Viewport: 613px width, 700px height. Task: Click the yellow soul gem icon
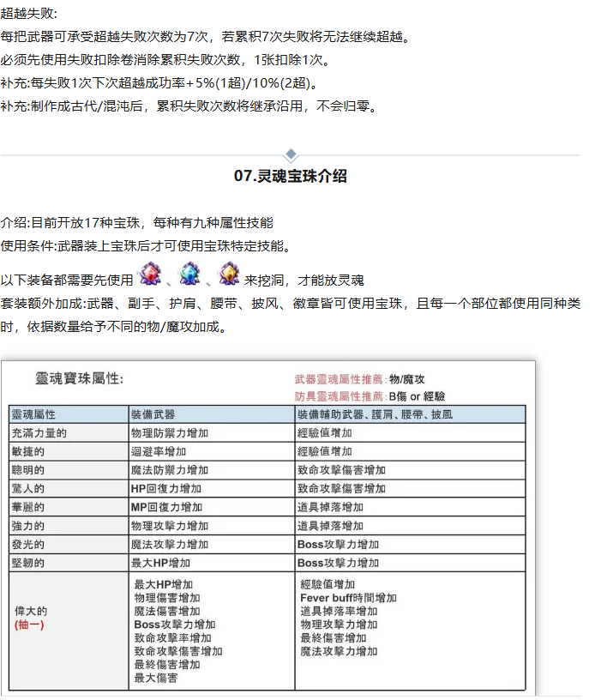229,274
